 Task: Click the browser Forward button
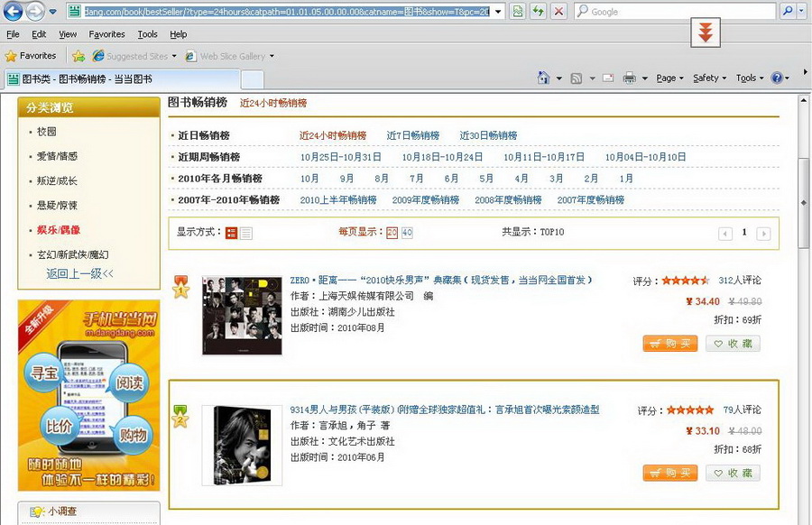pyautogui.click(x=35, y=12)
